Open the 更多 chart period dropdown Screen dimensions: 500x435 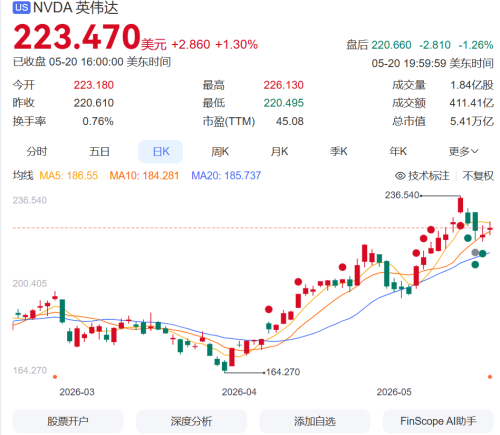(x=463, y=152)
